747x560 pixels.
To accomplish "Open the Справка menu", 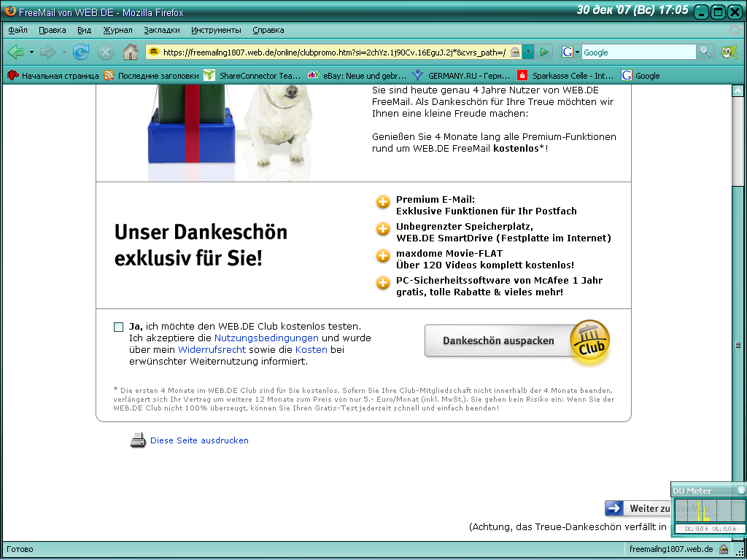I will click(x=268, y=30).
